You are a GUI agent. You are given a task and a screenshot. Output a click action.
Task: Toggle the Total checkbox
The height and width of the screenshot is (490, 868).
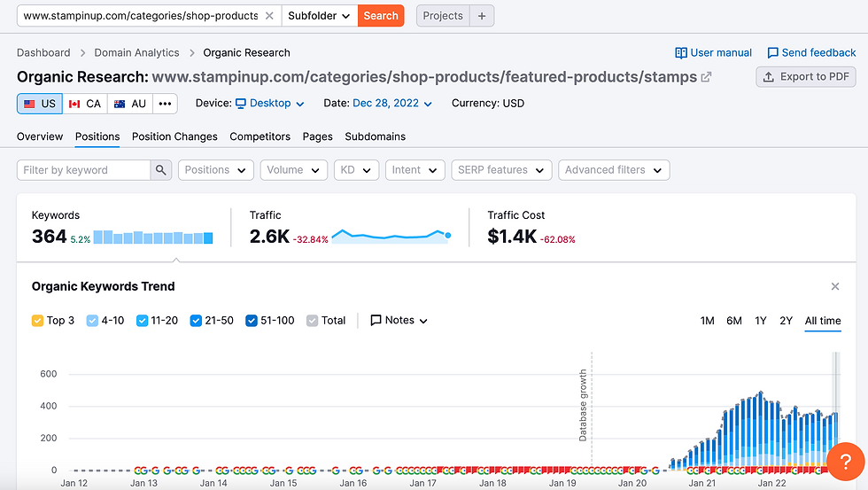[x=312, y=321]
